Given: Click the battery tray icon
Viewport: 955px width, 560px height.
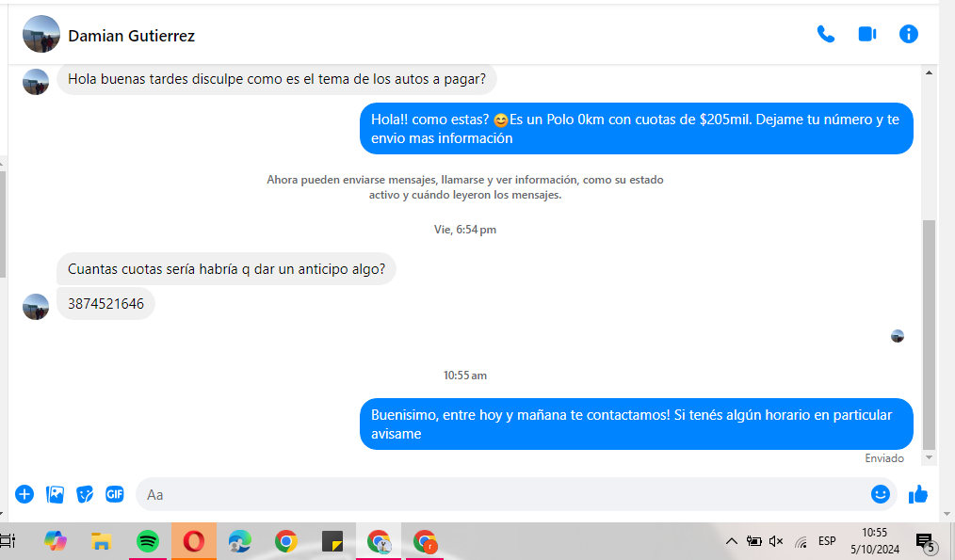Looking at the screenshot, I should [754, 541].
